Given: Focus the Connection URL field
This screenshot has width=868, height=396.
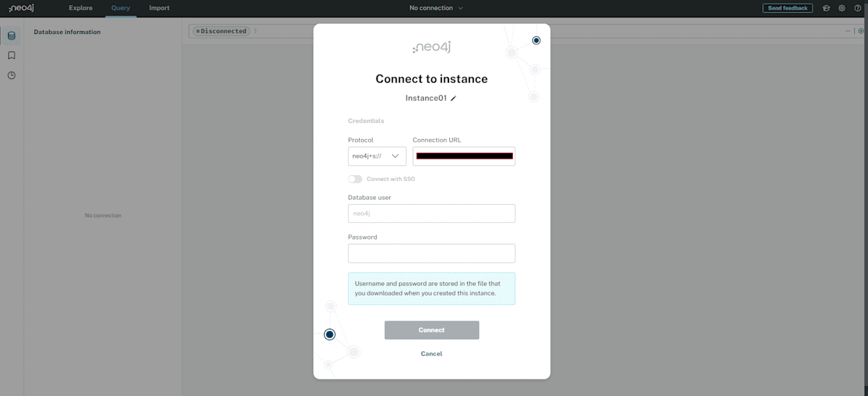Looking at the screenshot, I should pyautogui.click(x=464, y=156).
